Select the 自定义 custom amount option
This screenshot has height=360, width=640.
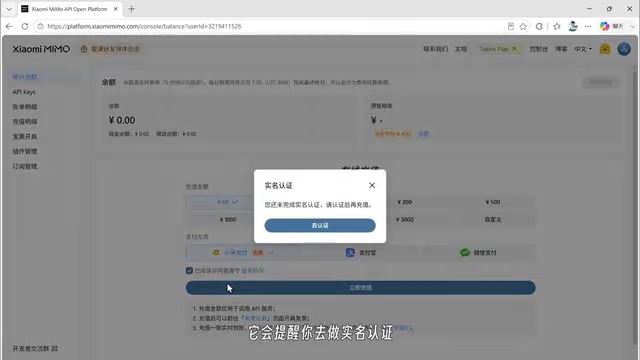(493, 220)
